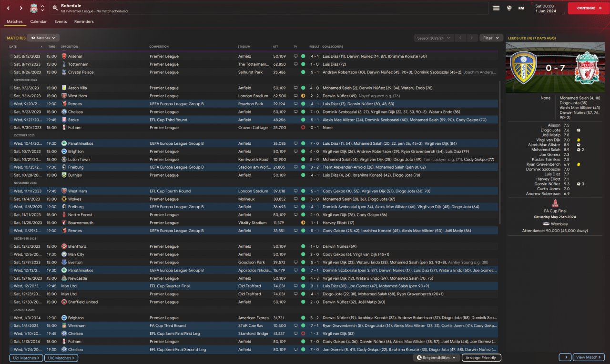This screenshot has height=364, width=610.
Task: Click the Stoke club badge
Action: point(64,120)
